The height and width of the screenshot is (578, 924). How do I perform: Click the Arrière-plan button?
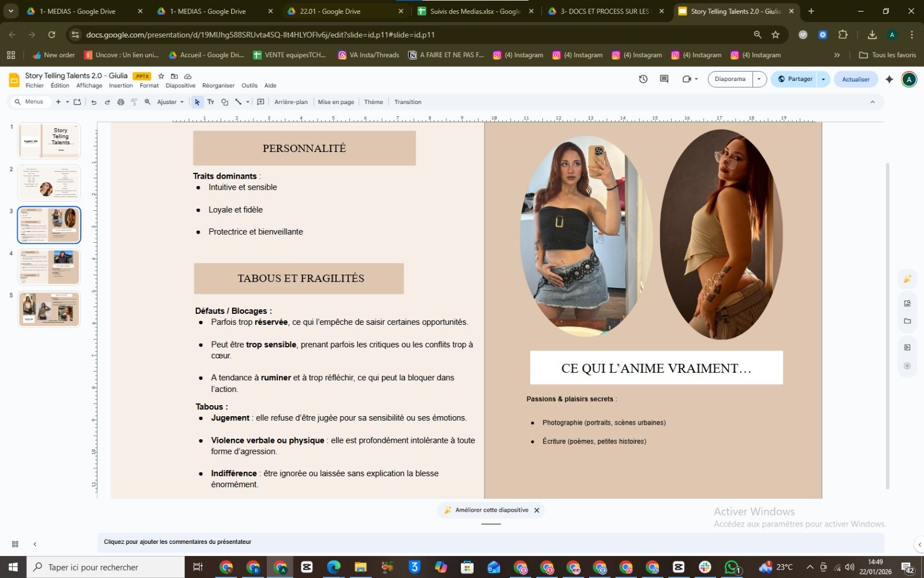click(x=291, y=102)
